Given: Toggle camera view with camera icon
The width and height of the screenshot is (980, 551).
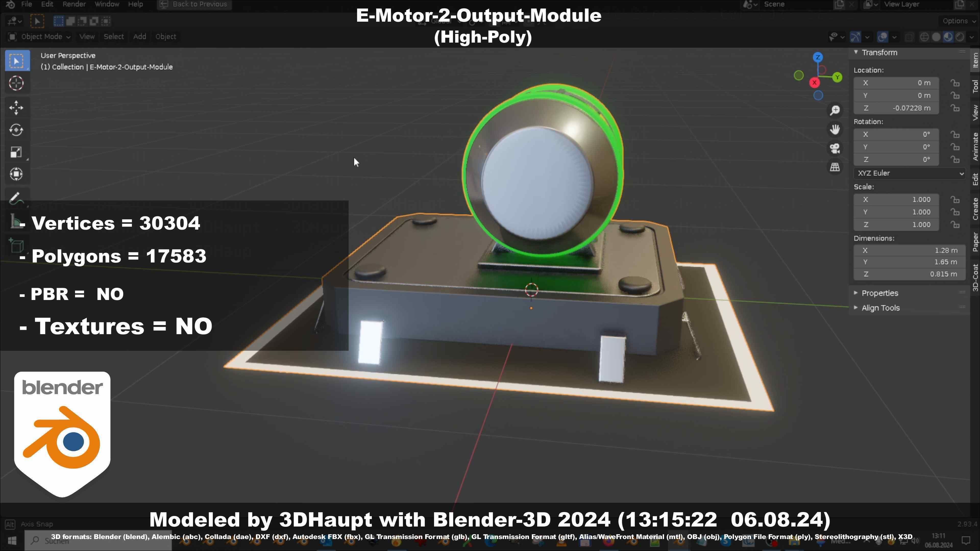Looking at the screenshot, I should tap(835, 148).
